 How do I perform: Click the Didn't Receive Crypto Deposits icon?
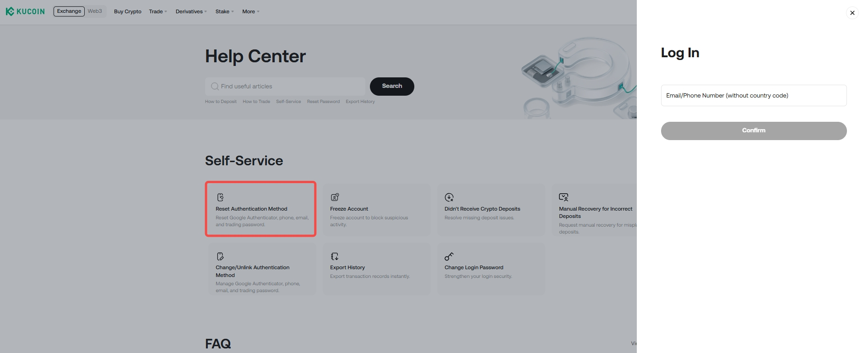tap(449, 197)
